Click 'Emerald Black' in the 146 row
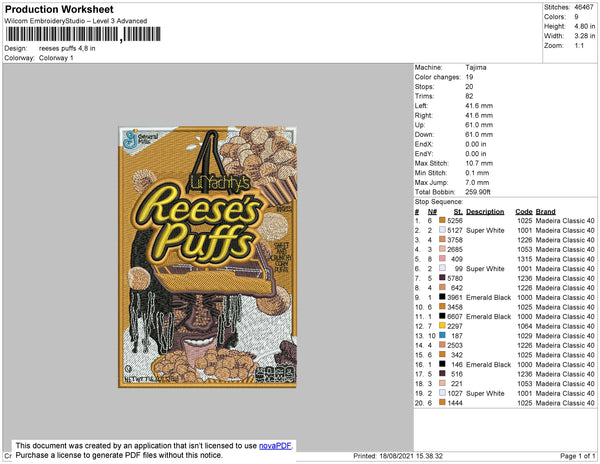 pos(489,365)
